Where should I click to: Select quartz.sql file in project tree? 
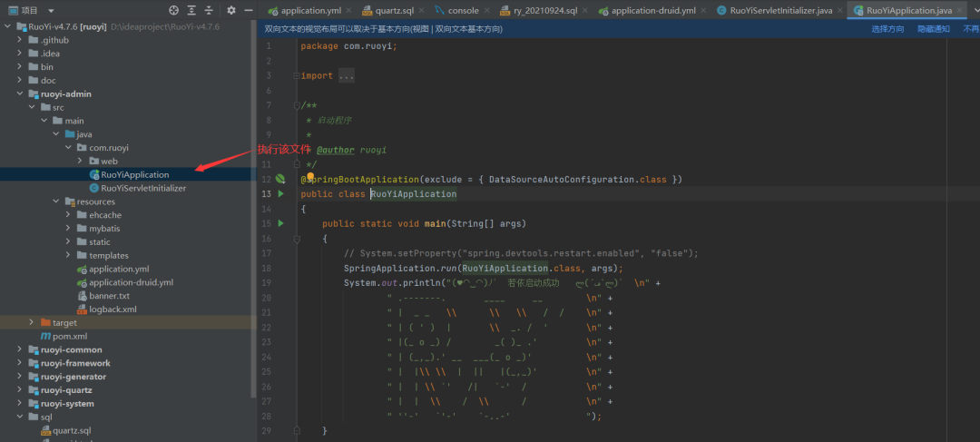click(65, 430)
